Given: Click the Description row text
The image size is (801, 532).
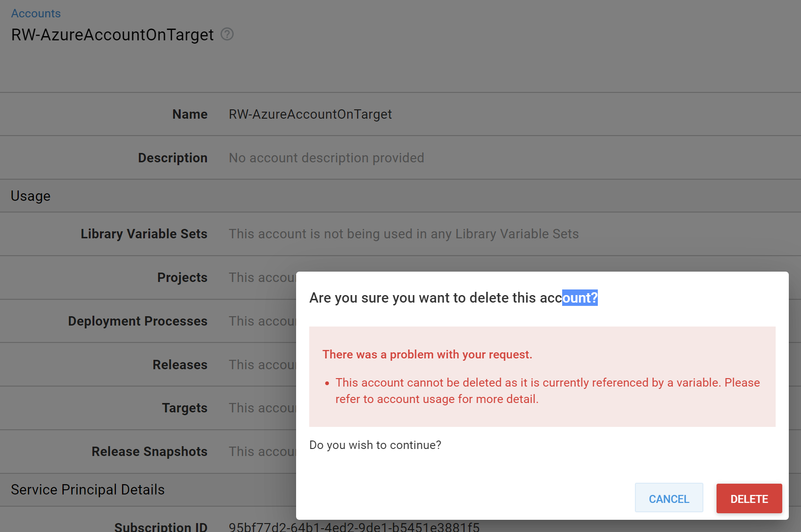Looking at the screenshot, I should pyautogui.click(x=326, y=158).
